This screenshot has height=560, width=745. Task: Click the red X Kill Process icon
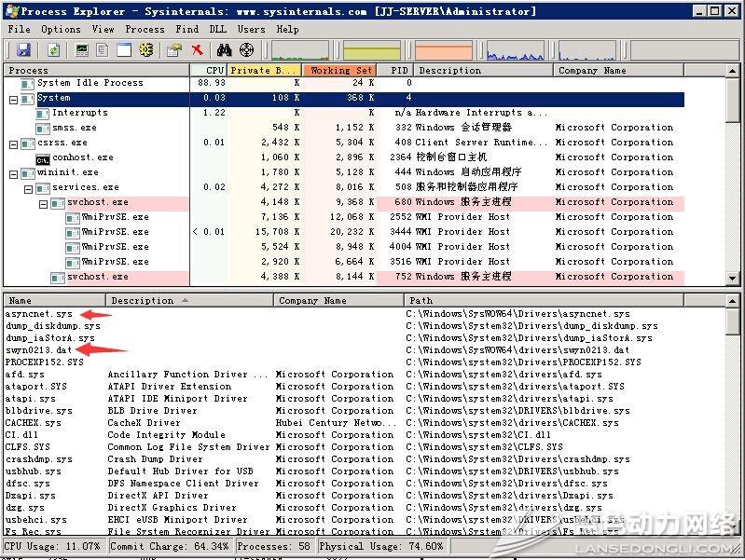click(x=197, y=49)
